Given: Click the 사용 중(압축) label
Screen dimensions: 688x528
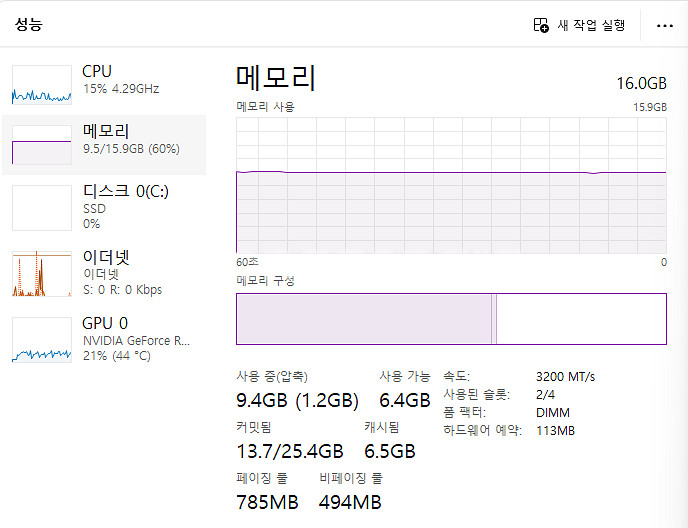Looking at the screenshot, I should (272, 376).
